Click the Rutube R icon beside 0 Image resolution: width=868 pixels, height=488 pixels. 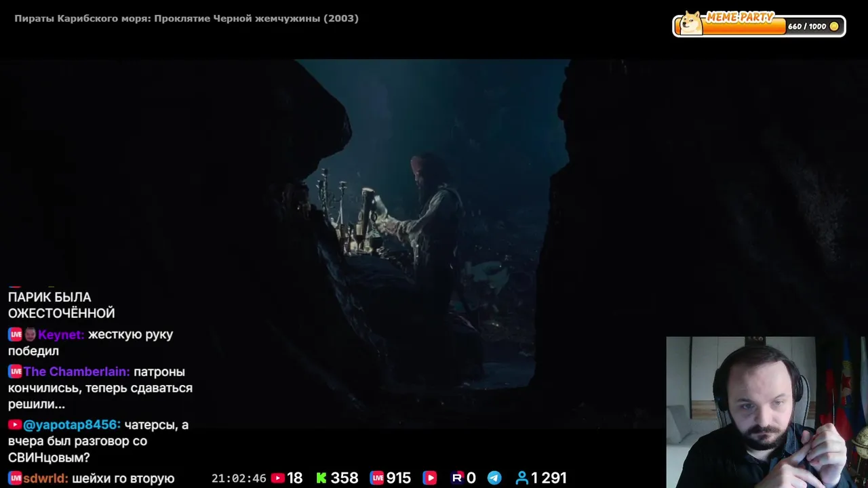(457, 479)
